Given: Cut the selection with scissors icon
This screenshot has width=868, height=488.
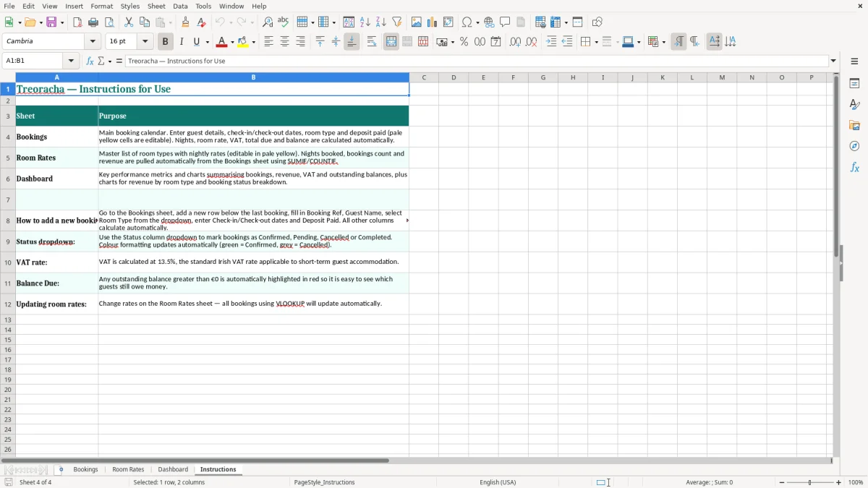Looking at the screenshot, I should pyautogui.click(x=129, y=22).
